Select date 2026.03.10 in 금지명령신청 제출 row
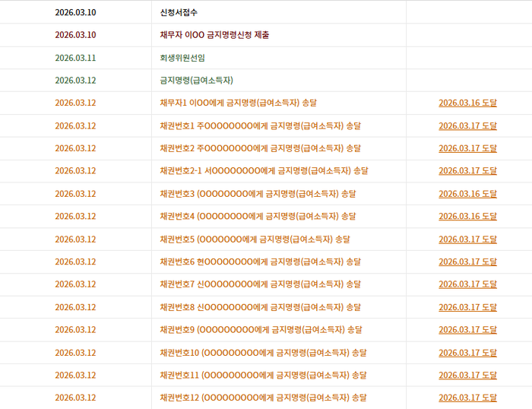Screen dimensions: 532x409 [x=75, y=35]
